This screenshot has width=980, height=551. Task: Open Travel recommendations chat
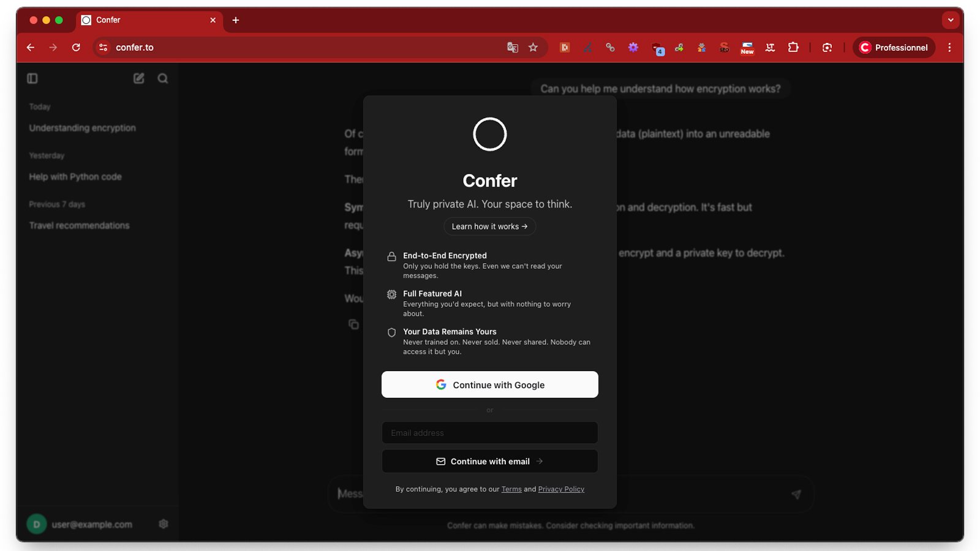80,226
